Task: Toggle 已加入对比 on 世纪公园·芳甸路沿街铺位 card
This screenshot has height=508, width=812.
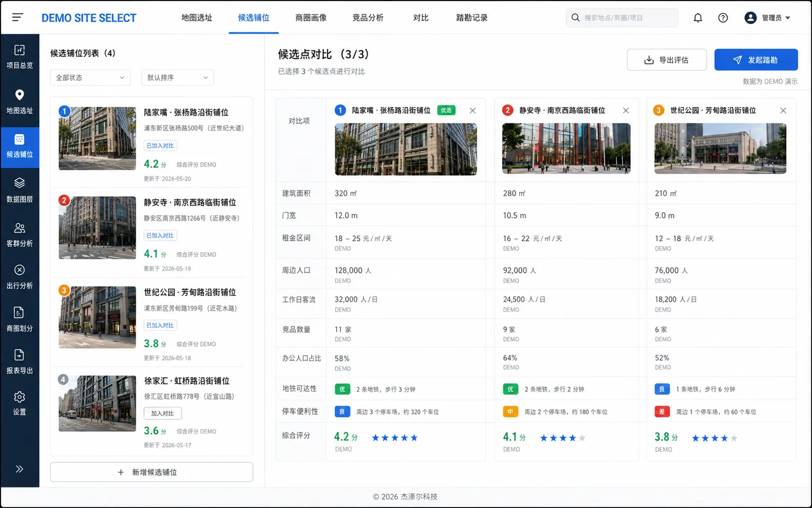Action: point(160,325)
